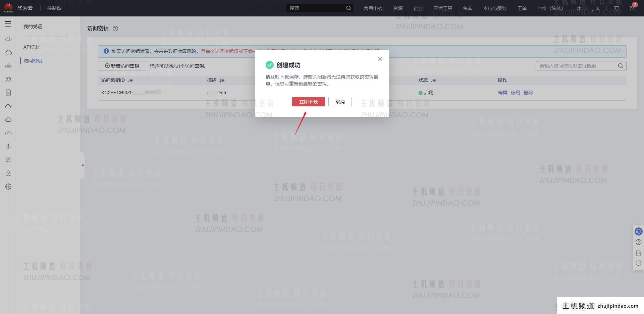Image resolution: width=644 pixels, height=314 pixels.
Task: Click the 启用 status cell
Action: 426,93
